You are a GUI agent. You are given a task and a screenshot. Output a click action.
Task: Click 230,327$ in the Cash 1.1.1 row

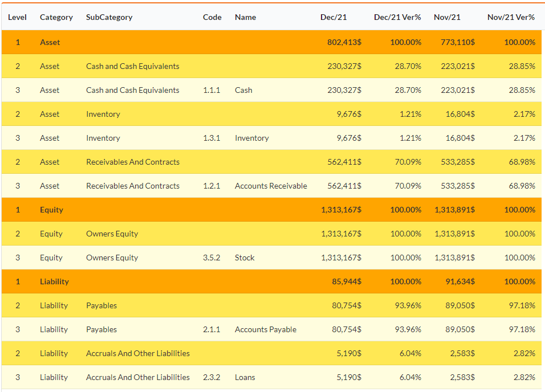(344, 90)
